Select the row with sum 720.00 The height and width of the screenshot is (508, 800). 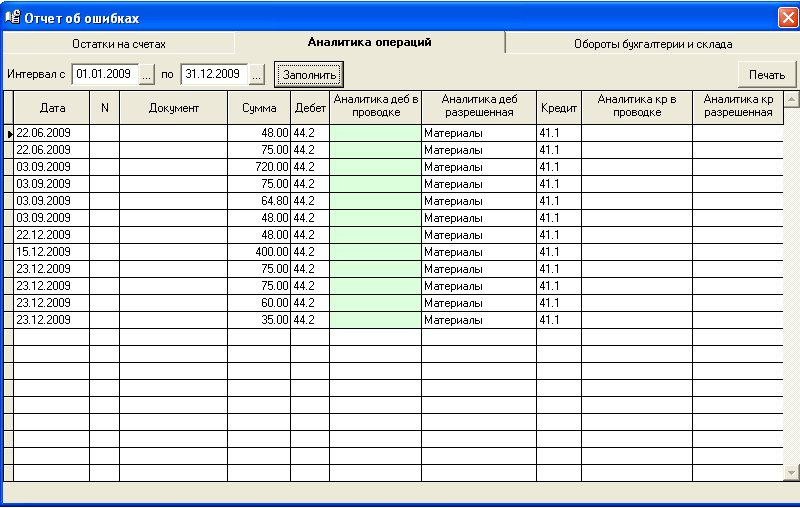[x=258, y=166]
